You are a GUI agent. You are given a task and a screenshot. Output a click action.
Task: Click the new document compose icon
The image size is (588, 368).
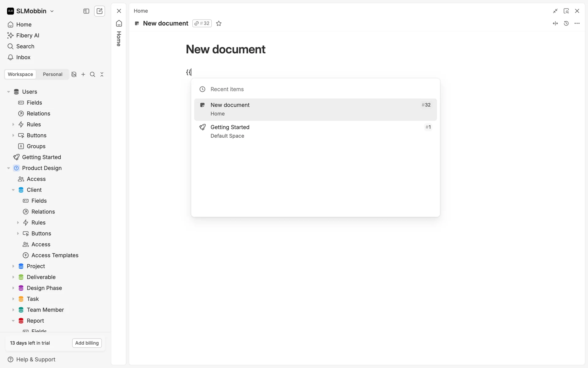[100, 11]
